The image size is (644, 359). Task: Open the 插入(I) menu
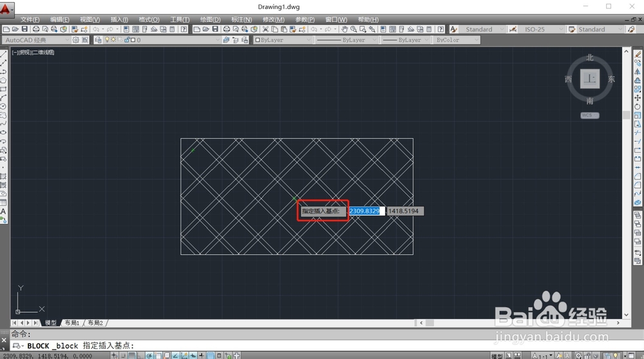click(x=120, y=19)
